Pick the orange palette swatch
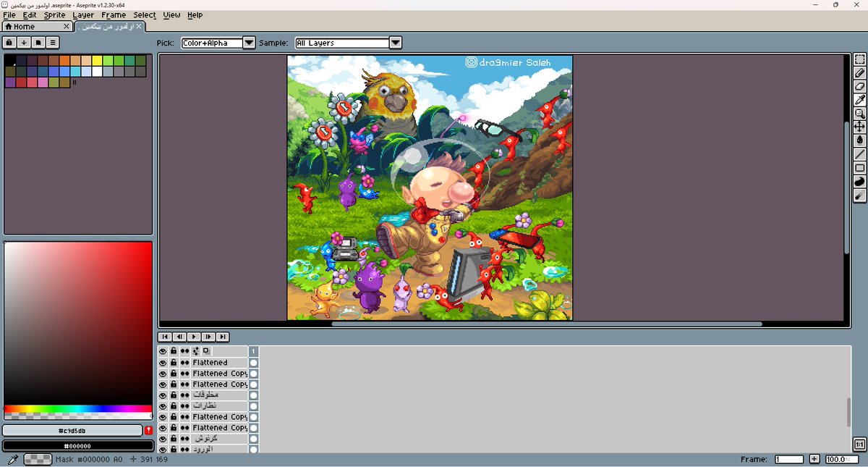 click(x=64, y=61)
